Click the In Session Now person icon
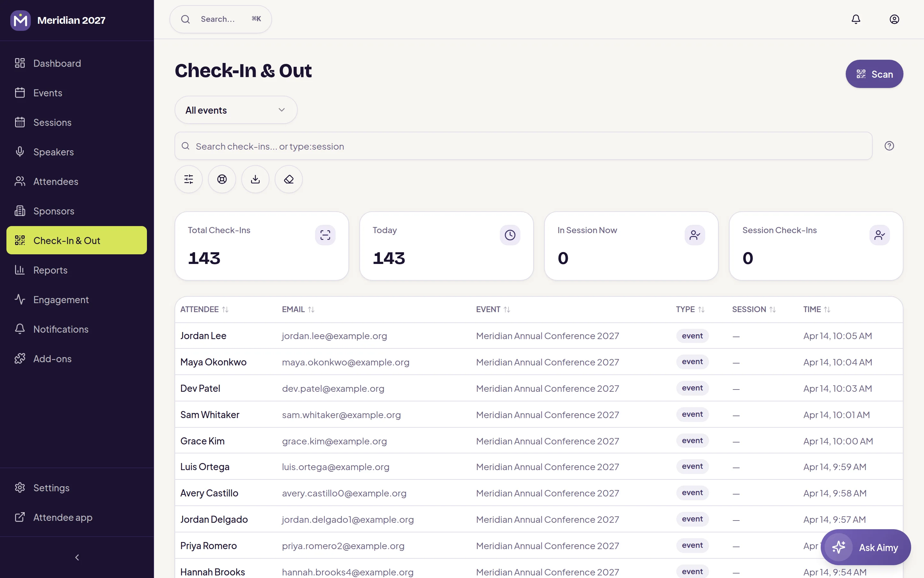The height and width of the screenshot is (578, 924). 695,235
